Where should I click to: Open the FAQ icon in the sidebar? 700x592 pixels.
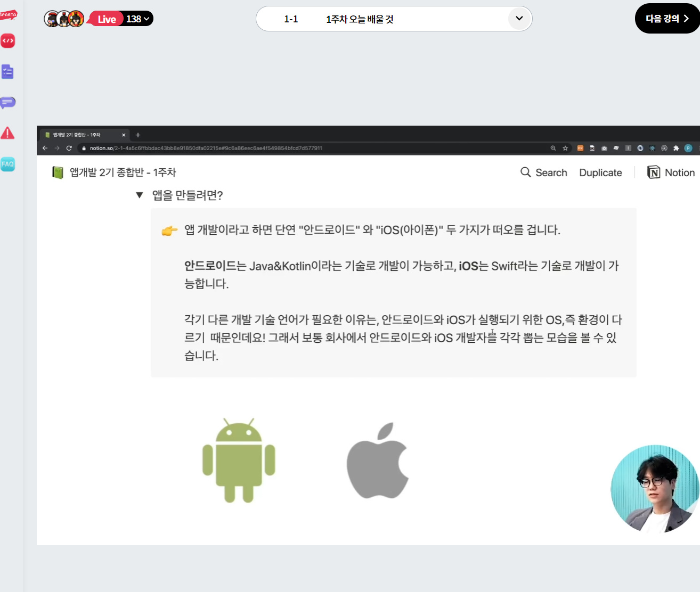click(7, 164)
